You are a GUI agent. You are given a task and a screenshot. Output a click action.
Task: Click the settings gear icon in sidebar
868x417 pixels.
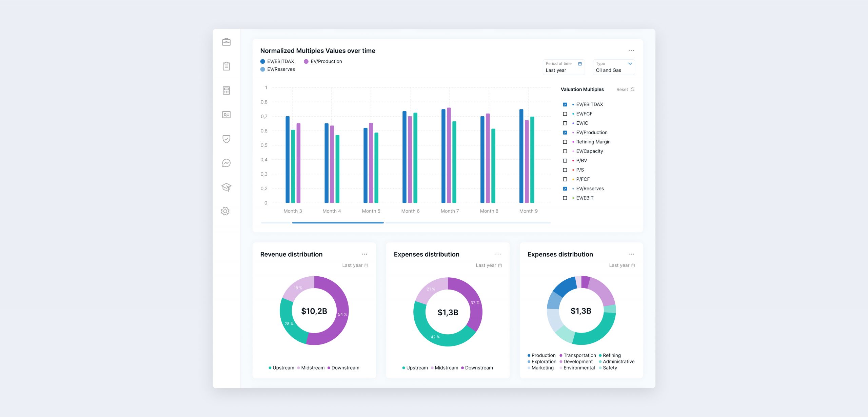pos(226,211)
